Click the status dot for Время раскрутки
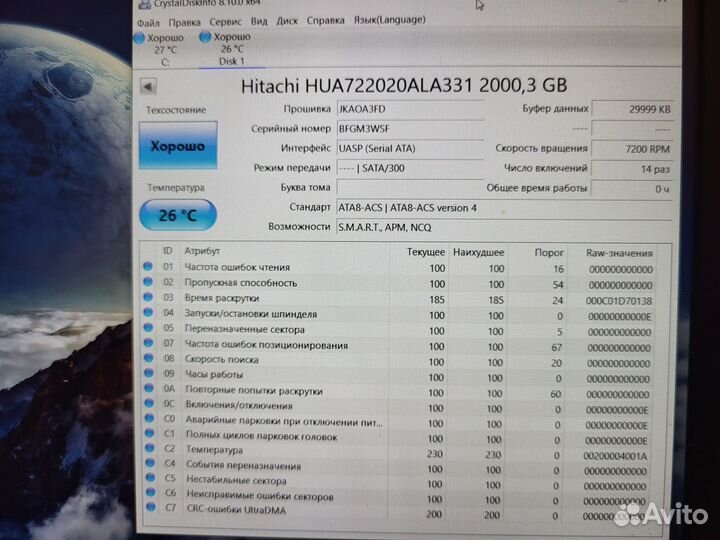Image resolution: width=720 pixels, height=540 pixels. point(148,297)
